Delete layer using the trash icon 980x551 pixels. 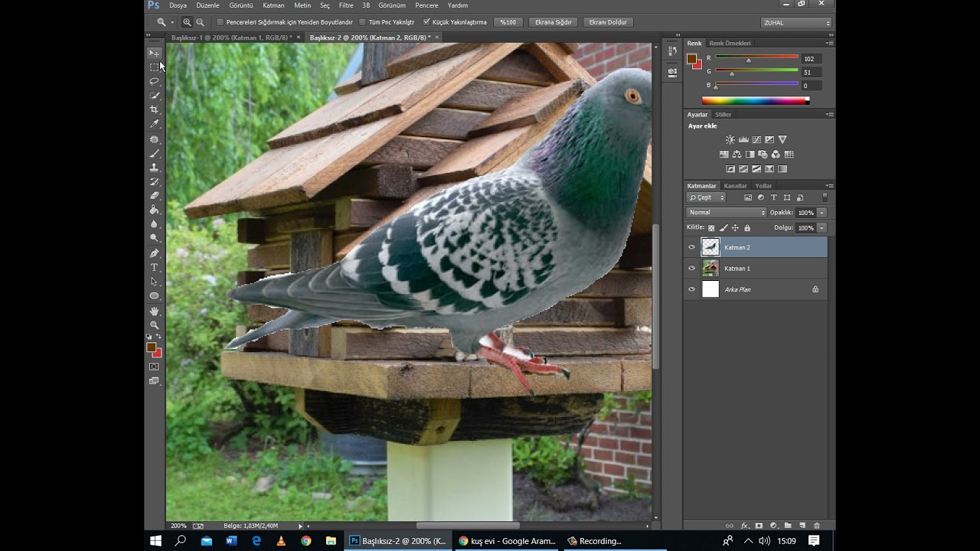[x=817, y=526]
